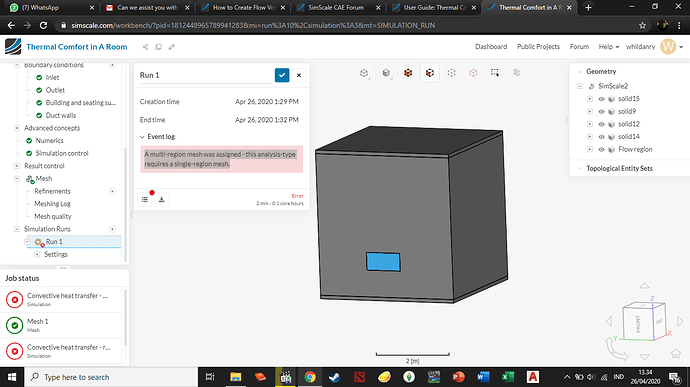Share the project via share icon
The height and width of the screenshot is (387, 690).
145,47
